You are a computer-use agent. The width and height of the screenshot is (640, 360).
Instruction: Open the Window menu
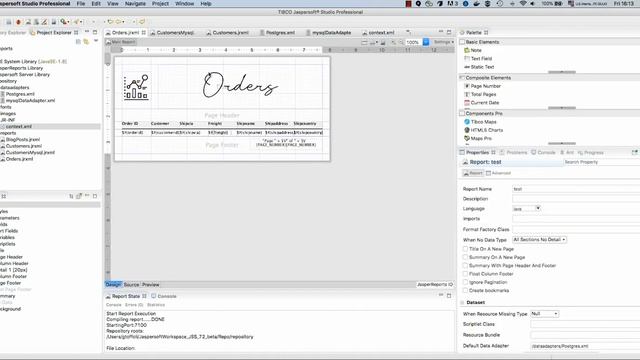184,4
